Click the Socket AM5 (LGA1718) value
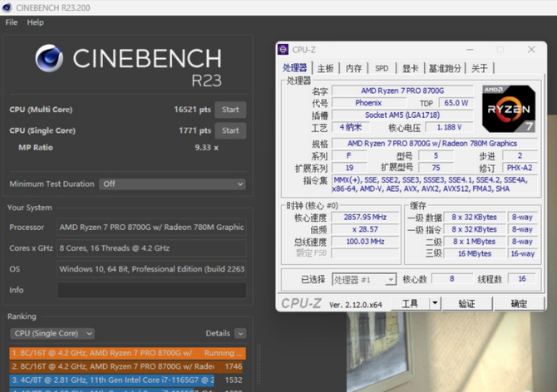This screenshot has height=392, width=557. (402, 115)
